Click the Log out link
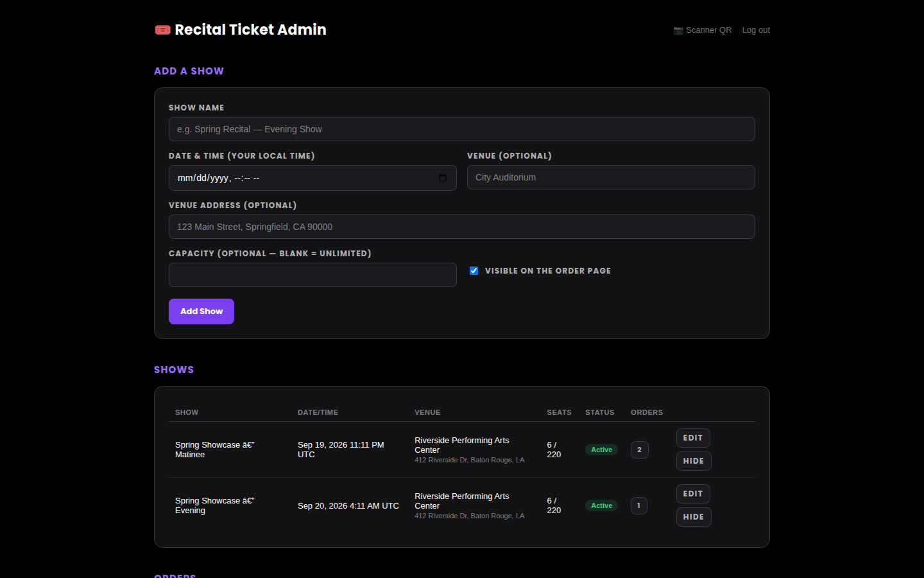This screenshot has width=924, height=578. pos(756,30)
